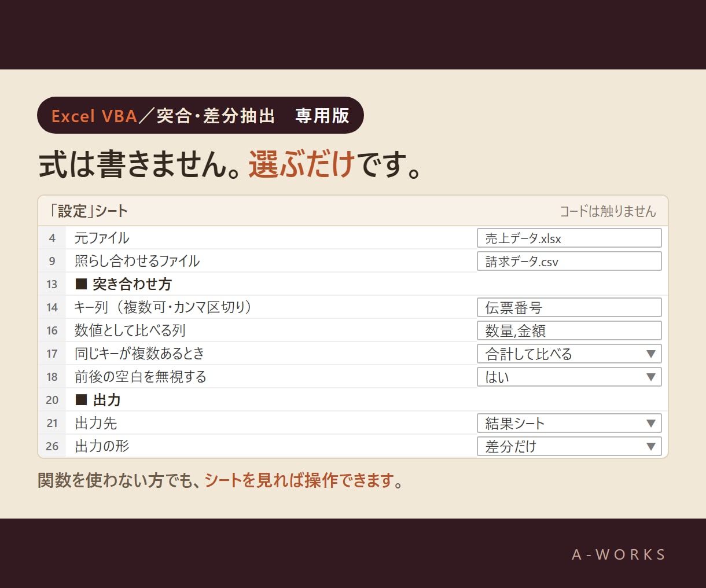Click the 照らし合わせるファイル label
Image resolution: width=706 pixels, height=588 pixels.
(137, 261)
